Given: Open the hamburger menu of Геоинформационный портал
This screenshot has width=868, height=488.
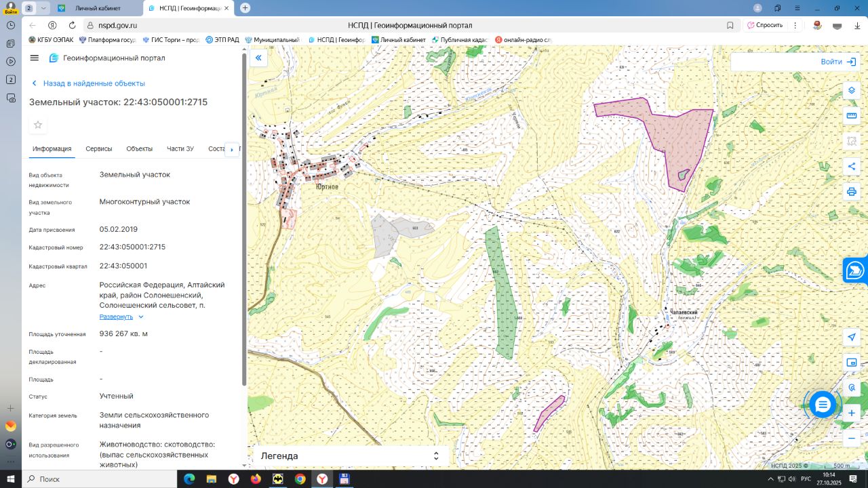Looking at the screenshot, I should click(x=35, y=58).
